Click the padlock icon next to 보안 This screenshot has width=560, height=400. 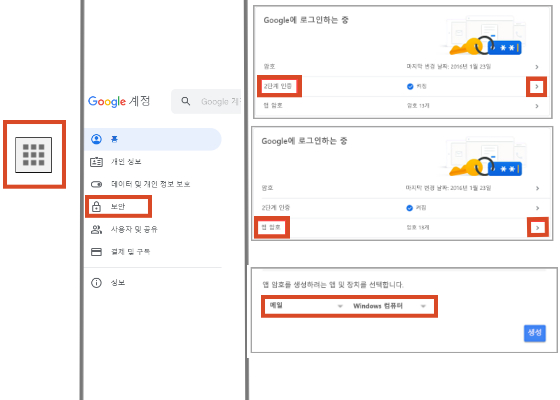click(96, 206)
